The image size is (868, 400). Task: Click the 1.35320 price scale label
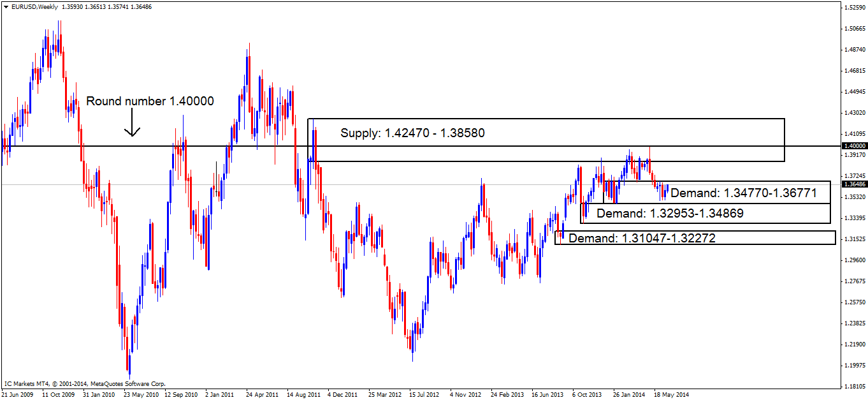854,196
